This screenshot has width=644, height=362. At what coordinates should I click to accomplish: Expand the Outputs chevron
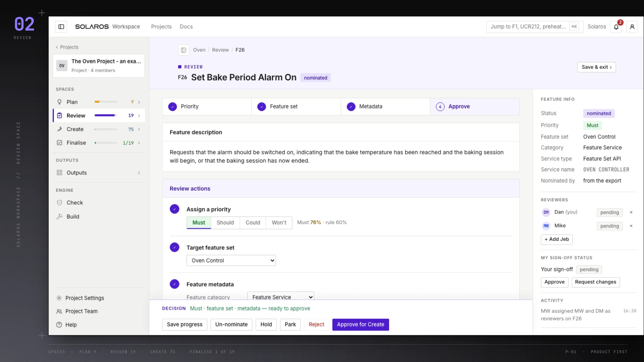tap(139, 173)
